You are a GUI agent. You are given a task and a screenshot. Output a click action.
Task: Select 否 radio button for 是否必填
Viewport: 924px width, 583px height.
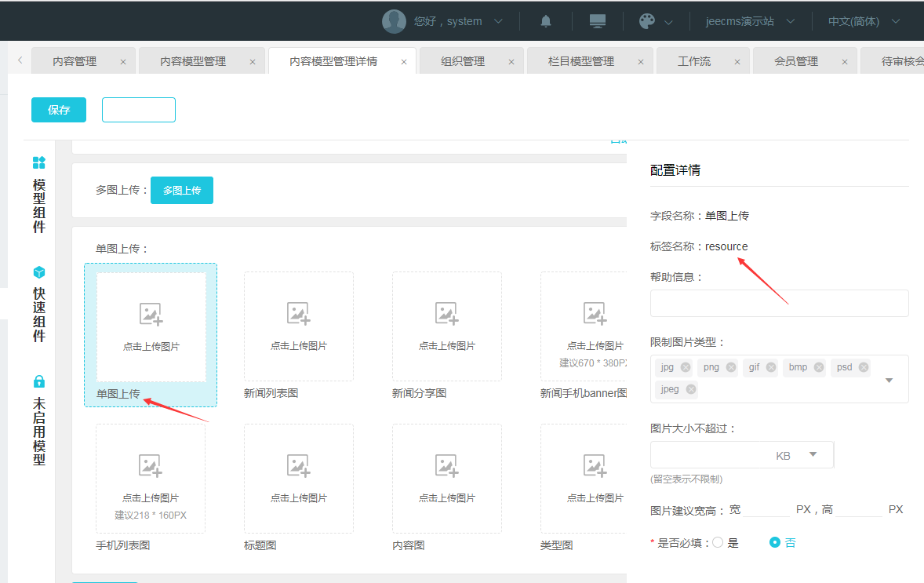pos(775,542)
